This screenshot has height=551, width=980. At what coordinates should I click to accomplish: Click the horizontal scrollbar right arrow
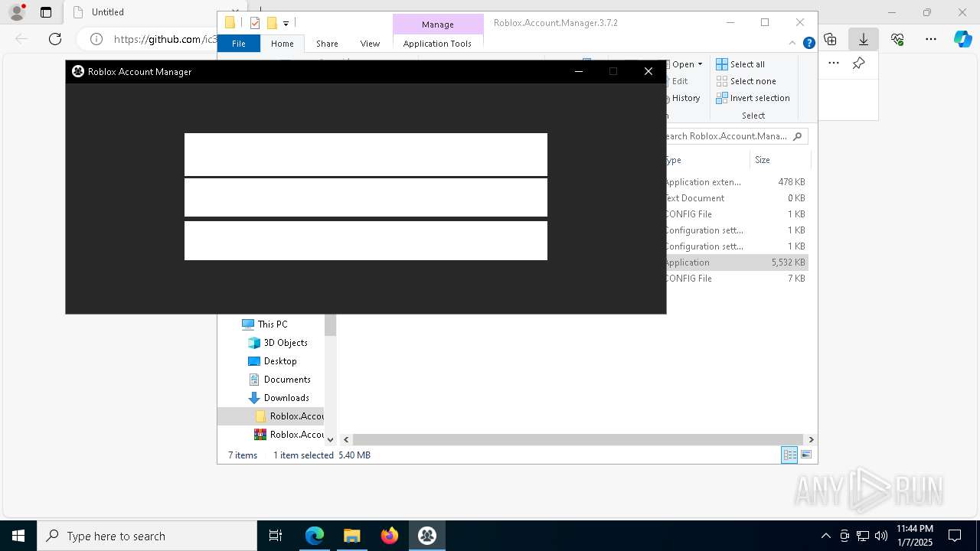coord(811,440)
